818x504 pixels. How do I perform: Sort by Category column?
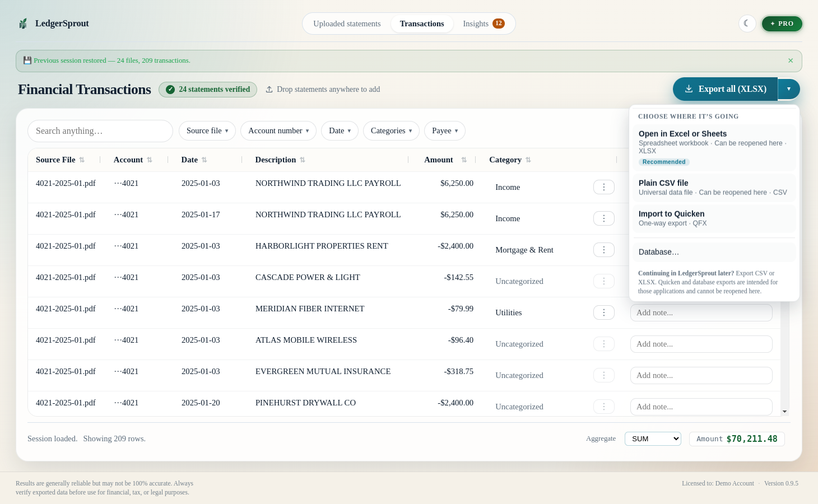[510, 160]
